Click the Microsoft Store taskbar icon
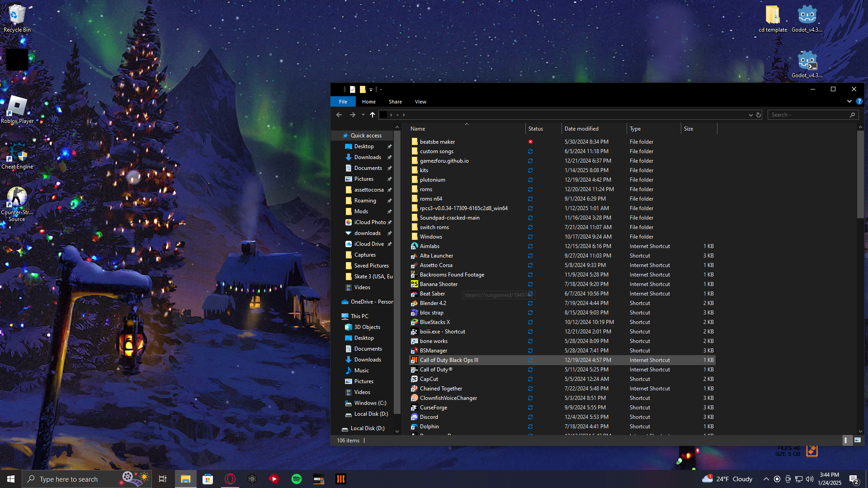Viewport: 868px width, 488px height. (208, 479)
